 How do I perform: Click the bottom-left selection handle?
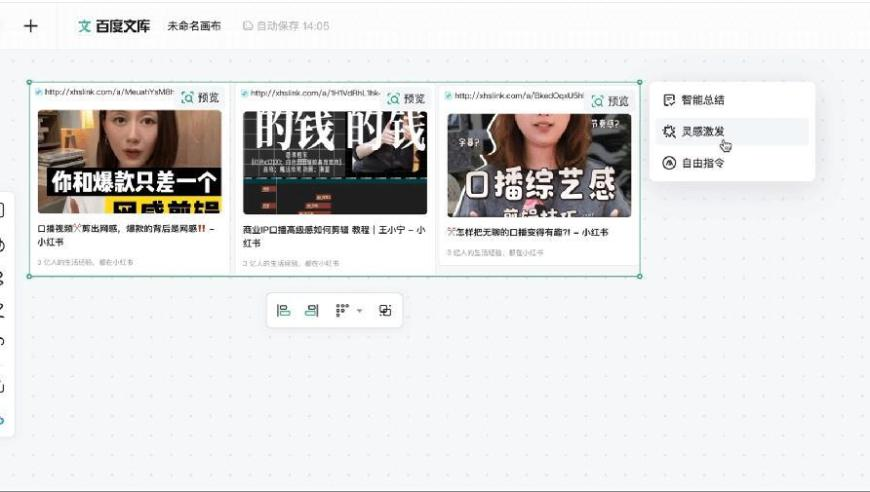pyautogui.click(x=29, y=276)
